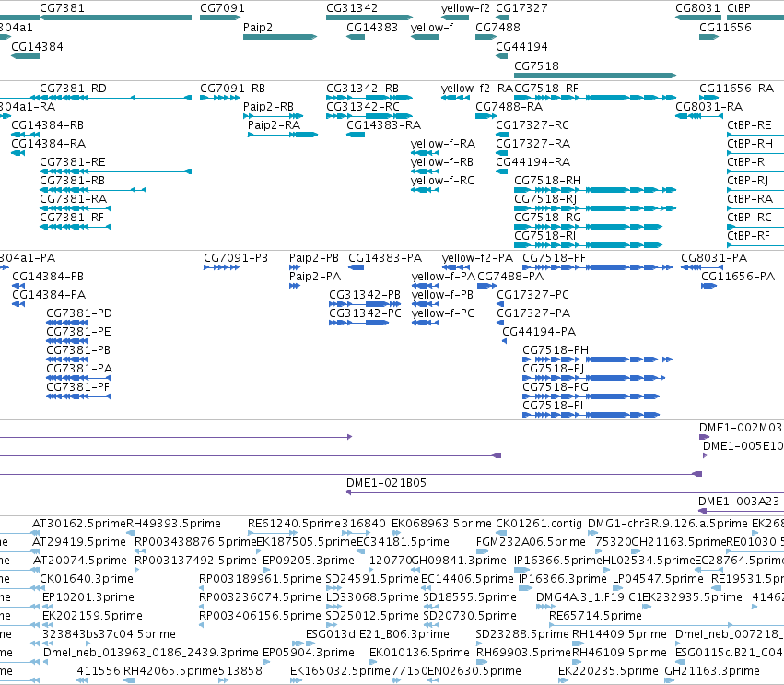Click the yellow-f-PB protein label

click(442, 294)
